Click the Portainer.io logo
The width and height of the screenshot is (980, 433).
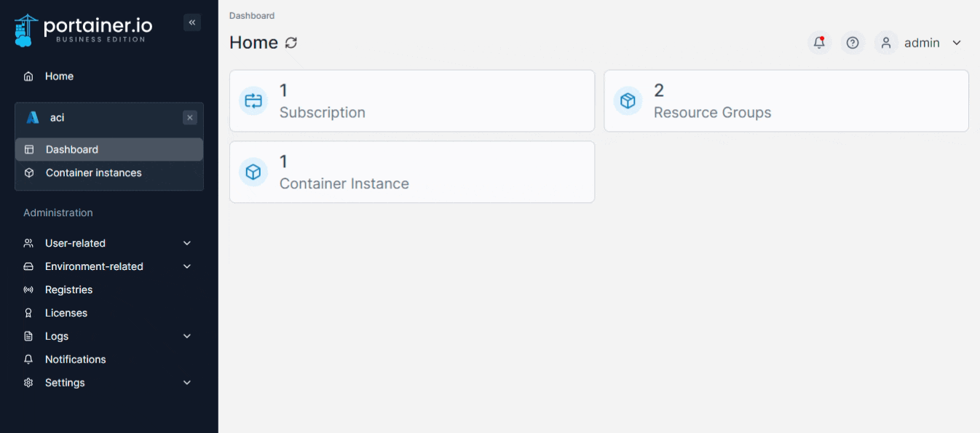(x=84, y=29)
